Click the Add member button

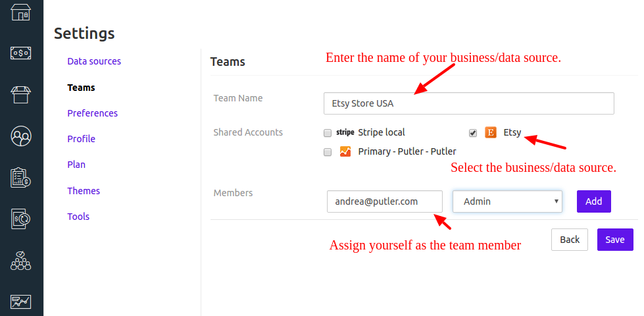(x=594, y=201)
